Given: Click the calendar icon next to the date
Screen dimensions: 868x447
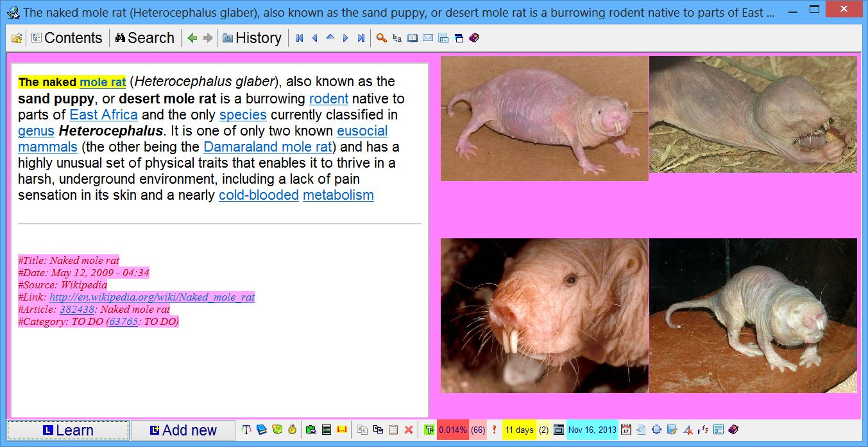Looking at the screenshot, I should (x=626, y=430).
